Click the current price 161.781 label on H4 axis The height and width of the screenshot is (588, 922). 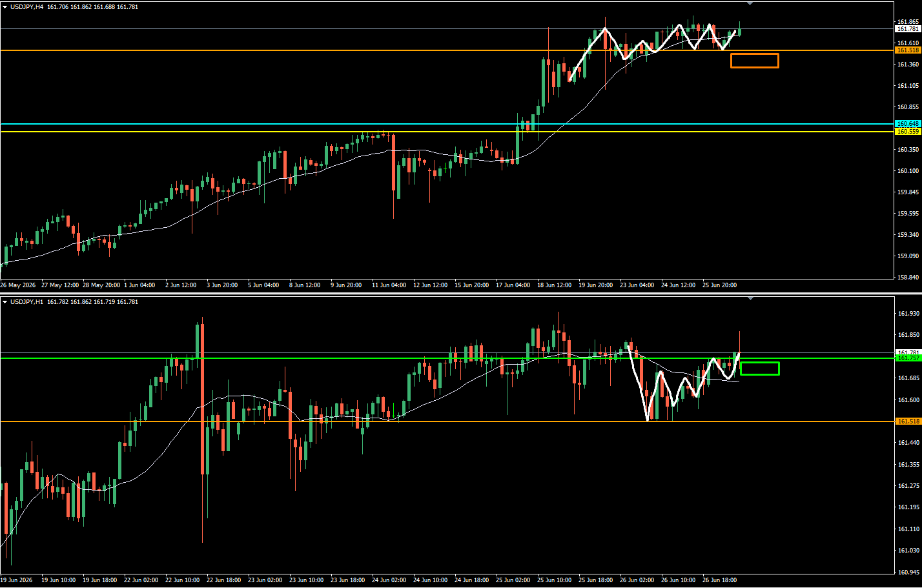point(908,29)
